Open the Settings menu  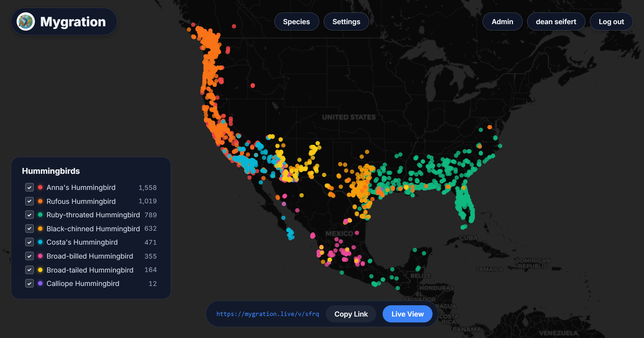(346, 21)
